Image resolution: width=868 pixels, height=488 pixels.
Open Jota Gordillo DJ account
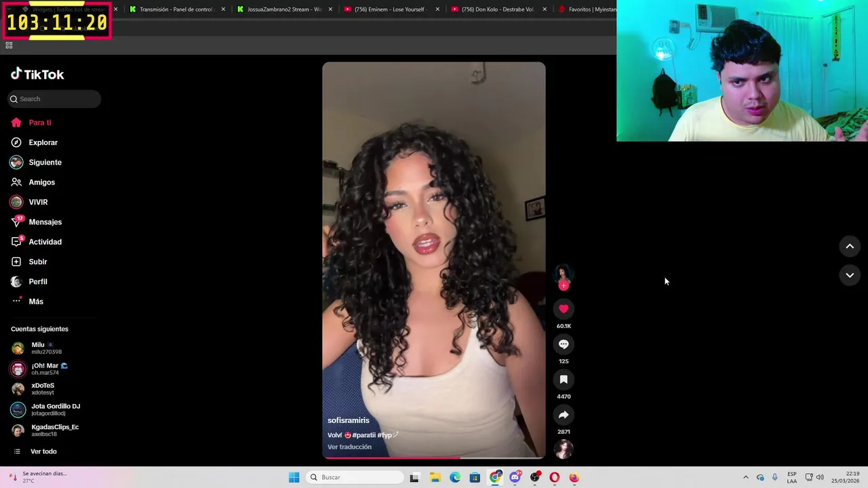click(45, 409)
